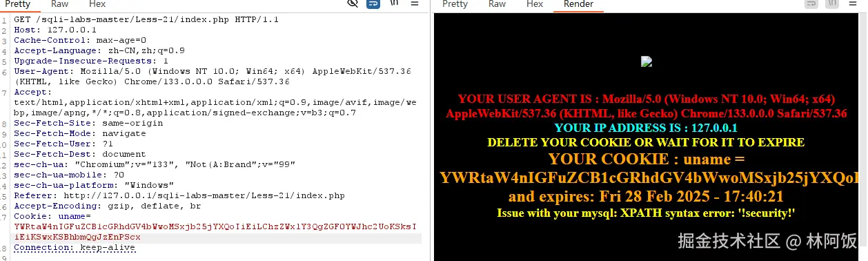The height and width of the screenshot is (261, 868).
Task: Click the User-Agent header line
Action: point(213,77)
